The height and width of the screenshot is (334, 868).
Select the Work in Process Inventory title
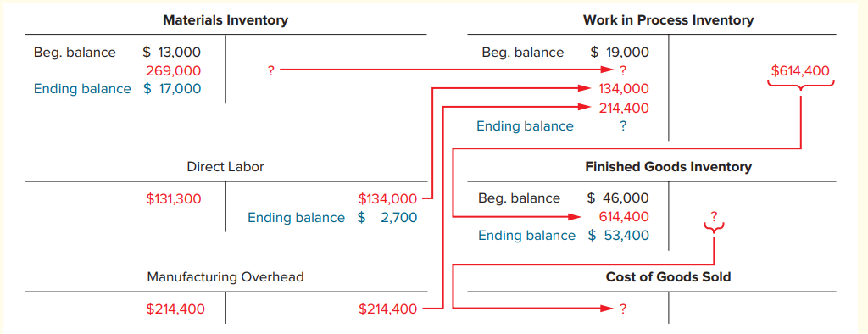tap(668, 20)
